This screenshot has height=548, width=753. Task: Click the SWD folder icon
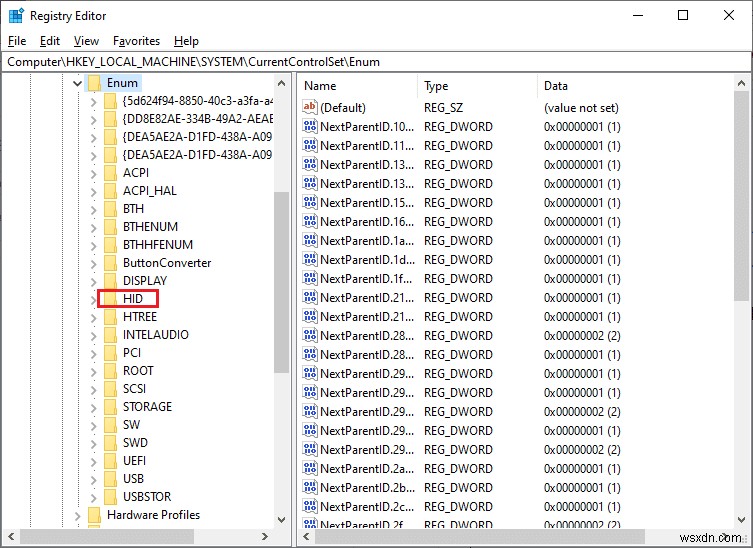(110, 443)
